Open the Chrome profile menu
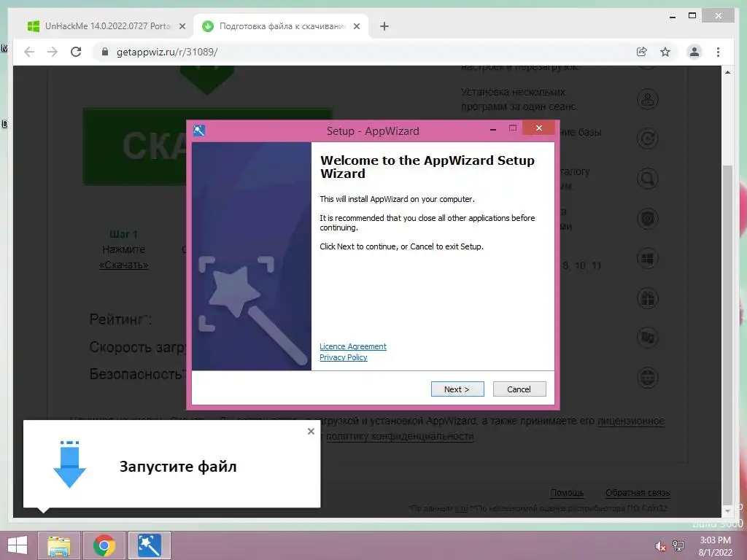 [x=694, y=52]
